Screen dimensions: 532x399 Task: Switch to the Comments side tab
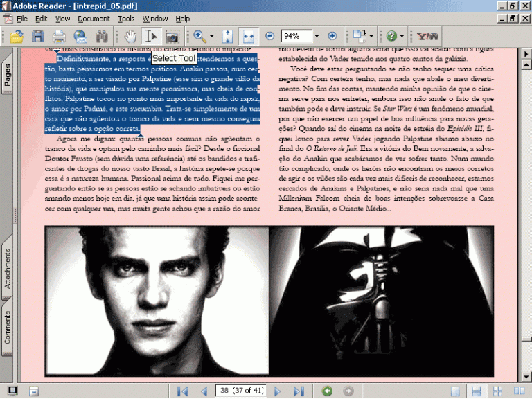[x=7, y=328]
